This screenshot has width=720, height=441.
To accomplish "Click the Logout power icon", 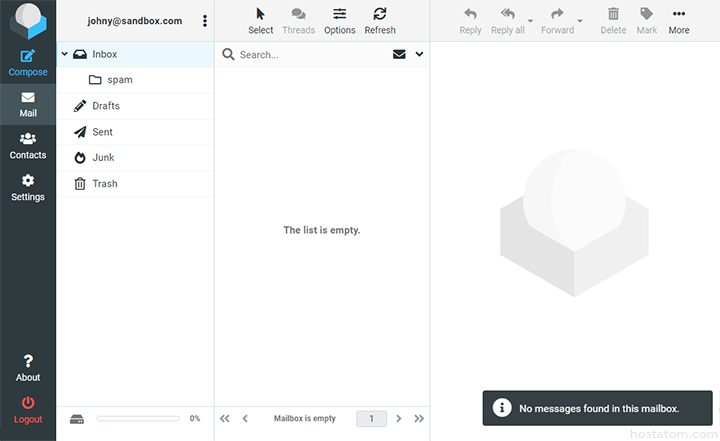I will (28, 402).
